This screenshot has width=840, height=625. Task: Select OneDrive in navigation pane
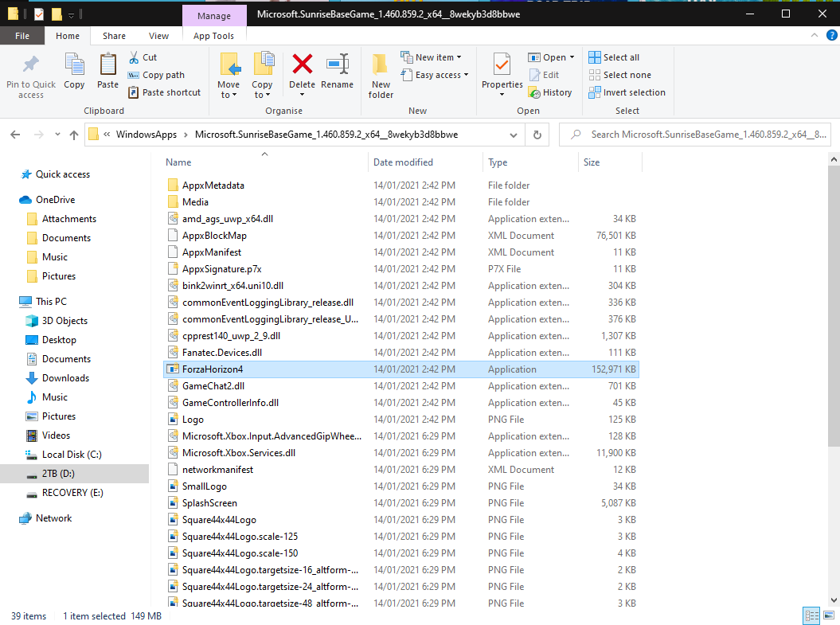(x=55, y=200)
